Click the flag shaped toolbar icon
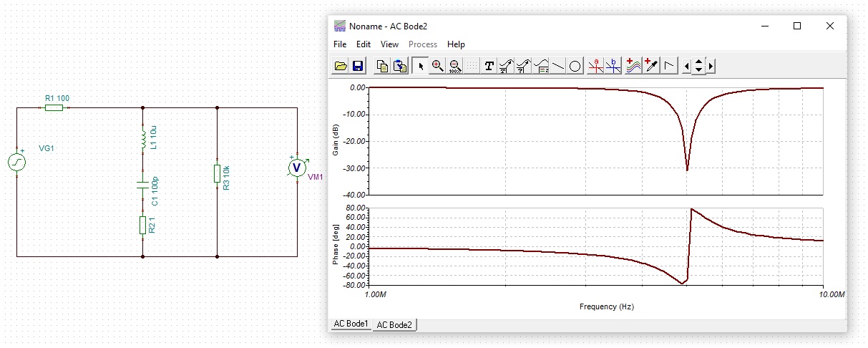 (x=668, y=67)
